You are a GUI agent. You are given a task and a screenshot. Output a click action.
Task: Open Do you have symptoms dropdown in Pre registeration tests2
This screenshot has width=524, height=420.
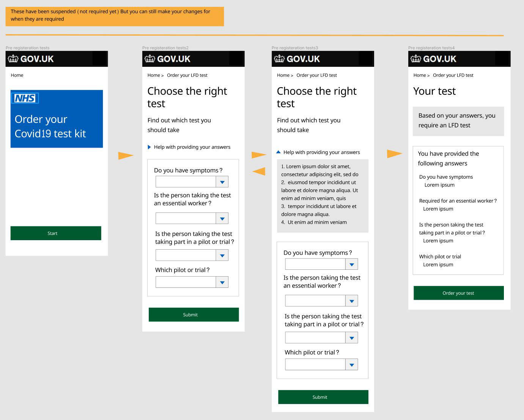coord(222,182)
